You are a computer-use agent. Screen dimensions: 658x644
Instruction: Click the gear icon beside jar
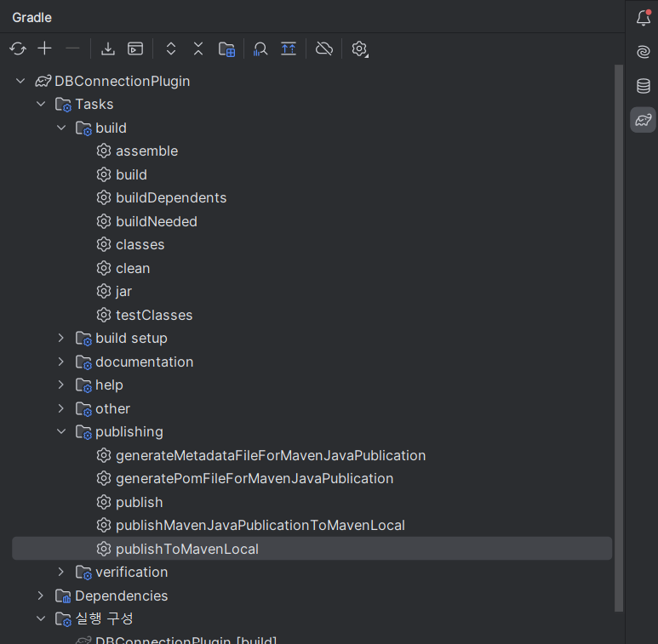104,292
